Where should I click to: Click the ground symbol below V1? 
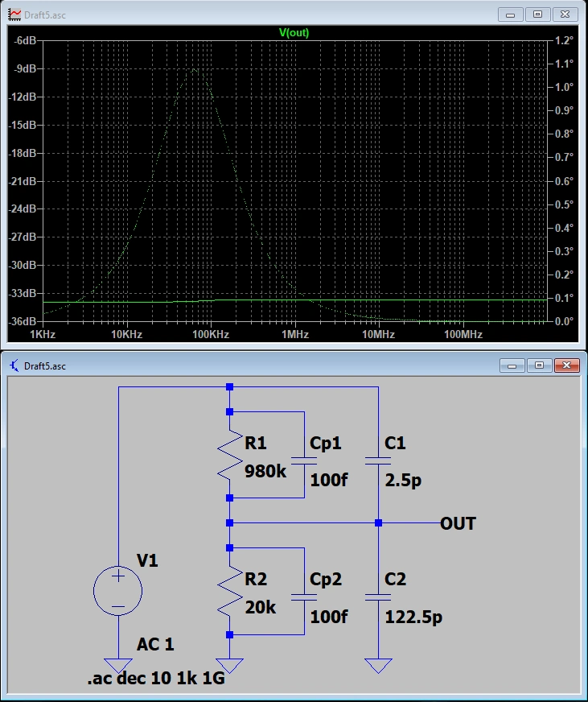pyautogui.click(x=118, y=666)
